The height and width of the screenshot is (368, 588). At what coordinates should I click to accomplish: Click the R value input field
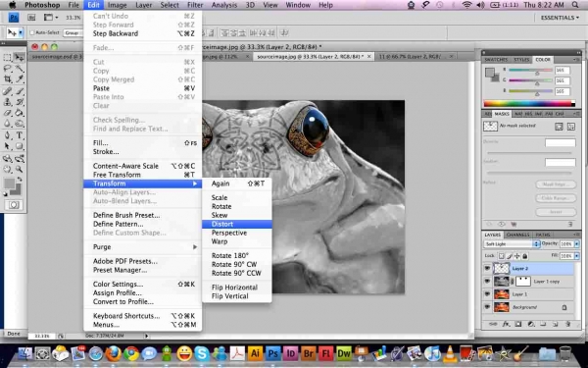click(x=563, y=71)
